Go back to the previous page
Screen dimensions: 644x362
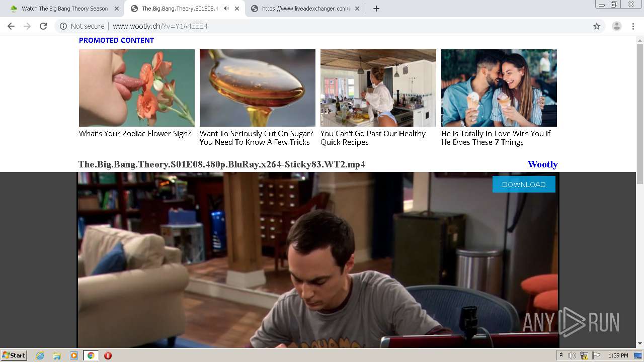coord(11,26)
